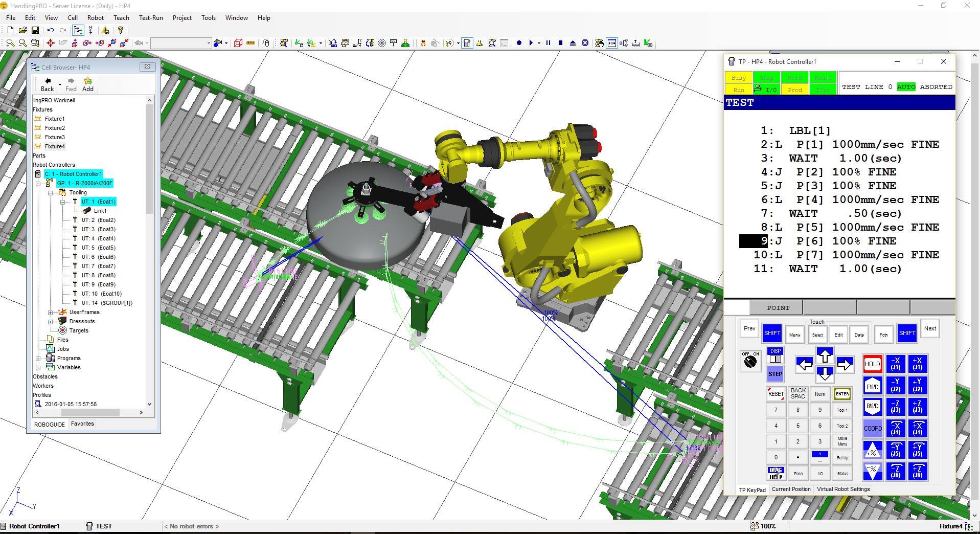Screen dimensions: 980x534
Task: Expand the Dressouts tree node
Action: coord(50,322)
